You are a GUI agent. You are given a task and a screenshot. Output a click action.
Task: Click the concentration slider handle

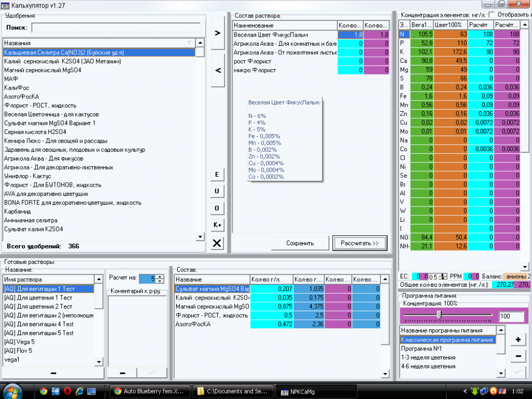pos(439,314)
